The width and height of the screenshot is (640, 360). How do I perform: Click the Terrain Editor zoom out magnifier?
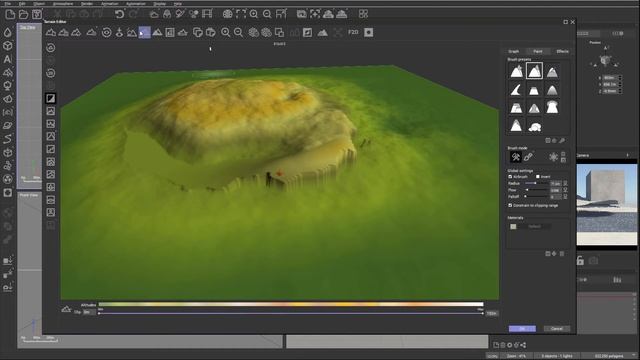tap(238, 32)
